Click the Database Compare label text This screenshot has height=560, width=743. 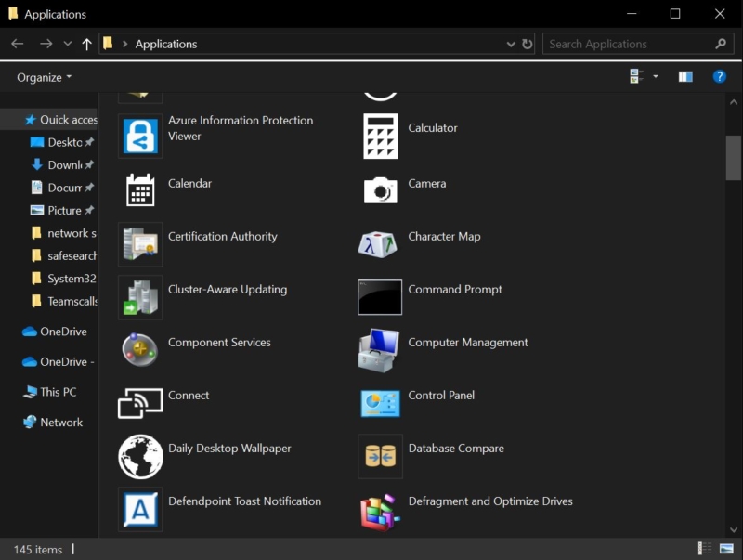pyautogui.click(x=456, y=449)
